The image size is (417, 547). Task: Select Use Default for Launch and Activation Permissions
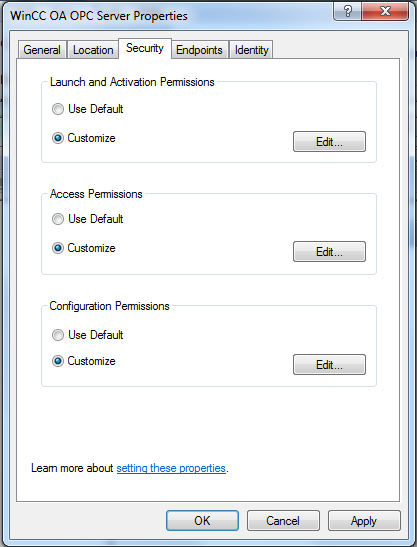coord(88,109)
